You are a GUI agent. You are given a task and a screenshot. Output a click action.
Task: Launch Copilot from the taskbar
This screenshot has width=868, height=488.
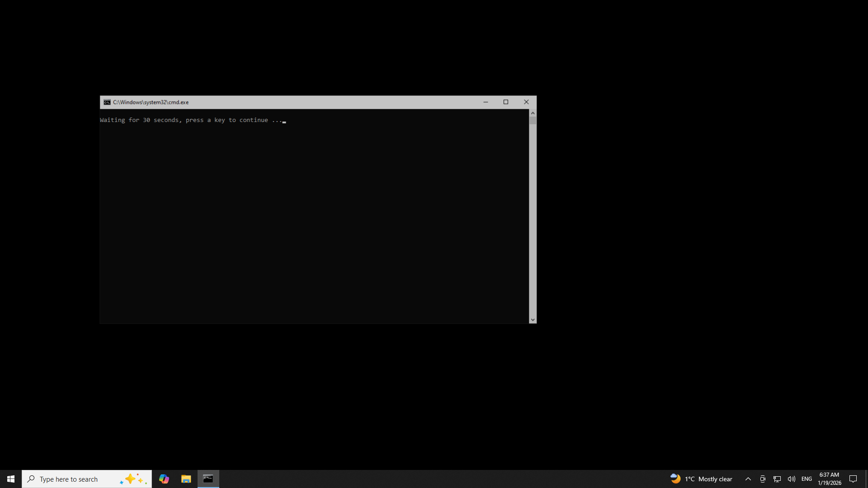pyautogui.click(x=164, y=479)
